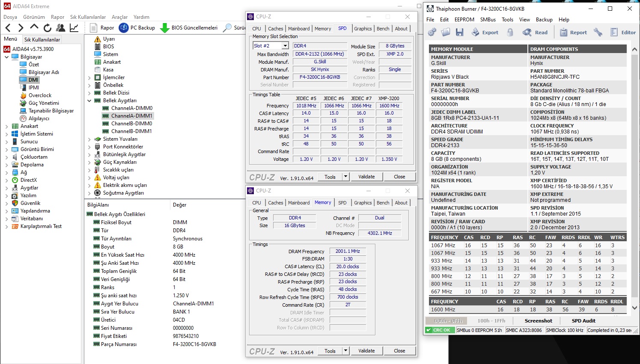
Task: Switch to Sık Kullanılanlar tab
Action: coord(42,39)
